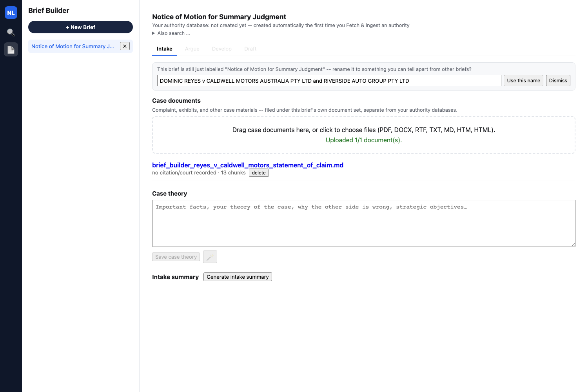Click the 'Notice of Motion for Summary Judgment' page title

219,17
